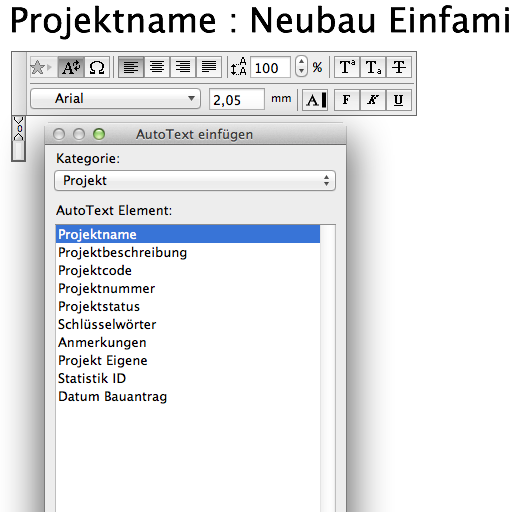Toggle bold F formatting
Image resolution: width=512 pixels, height=512 pixels.
pos(347,100)
